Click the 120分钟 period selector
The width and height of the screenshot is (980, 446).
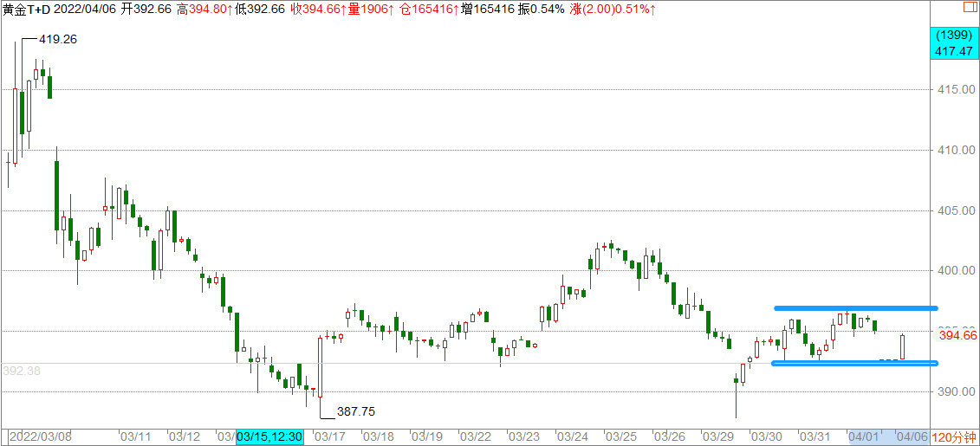pos(954,436)
